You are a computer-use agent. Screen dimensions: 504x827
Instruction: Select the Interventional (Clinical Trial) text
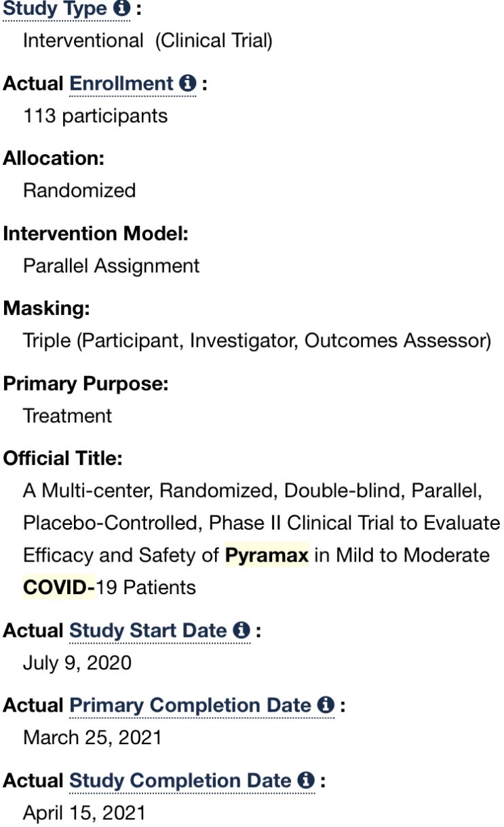pyautogui.click(x=148, y=41)
